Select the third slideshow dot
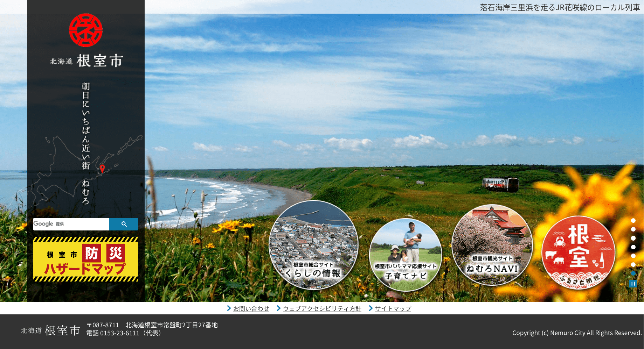The height and width of the screenshot is (349, 644). pos(633,238)
